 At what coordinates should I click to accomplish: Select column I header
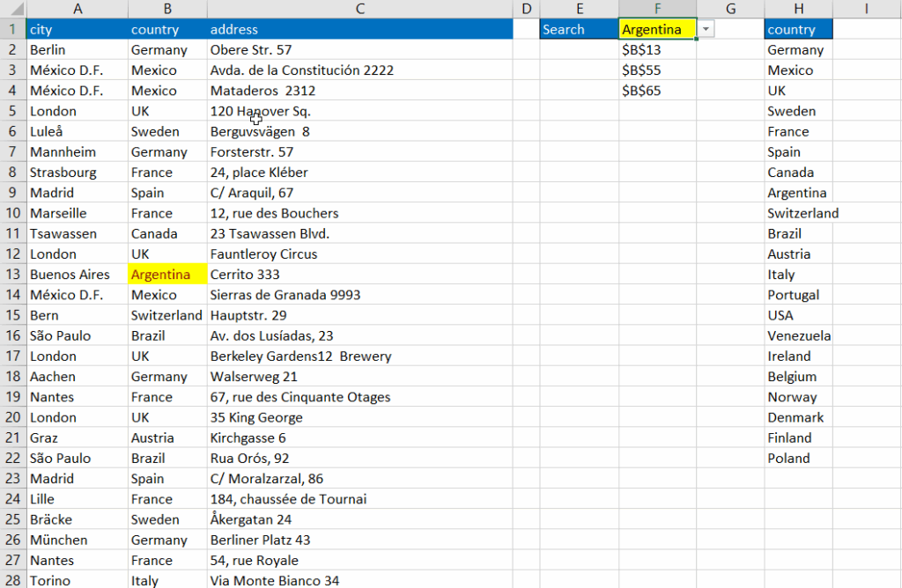pyautogui.click(x=867, y=9)
